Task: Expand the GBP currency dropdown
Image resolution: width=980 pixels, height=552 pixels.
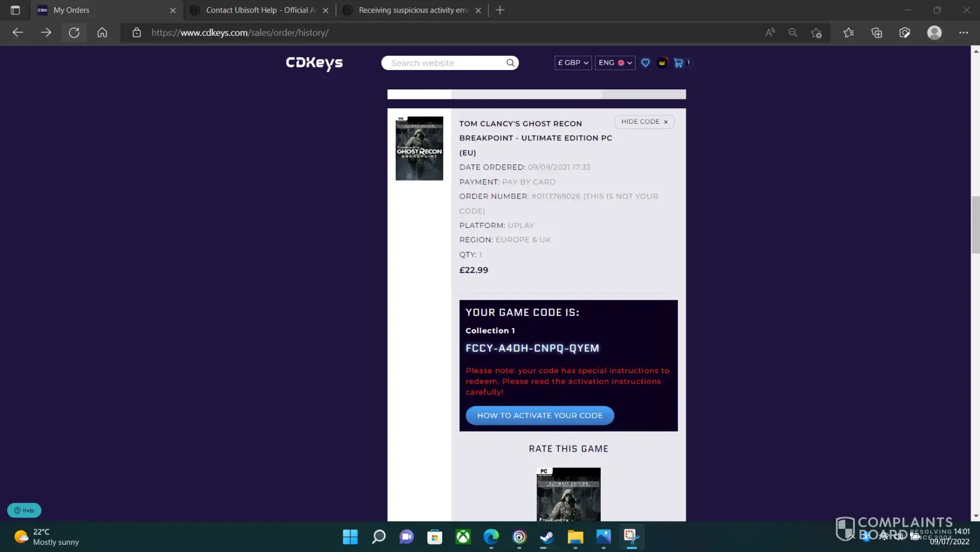Action: coord(573,63)
